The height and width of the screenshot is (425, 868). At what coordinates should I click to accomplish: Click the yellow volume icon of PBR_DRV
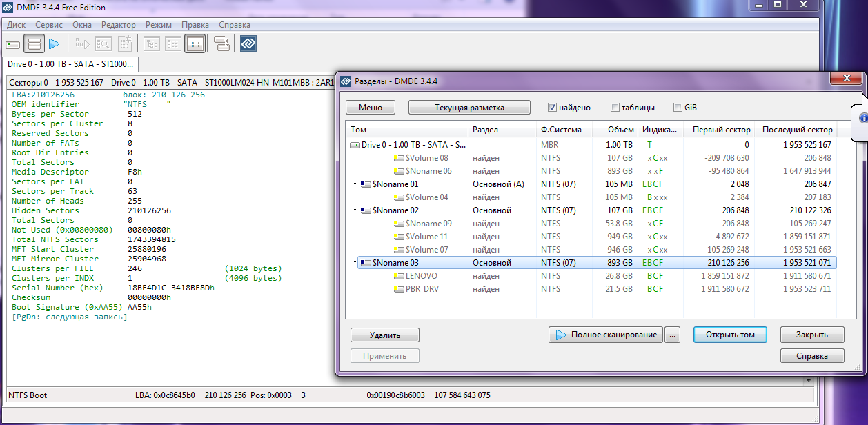(x=399, y=289)
